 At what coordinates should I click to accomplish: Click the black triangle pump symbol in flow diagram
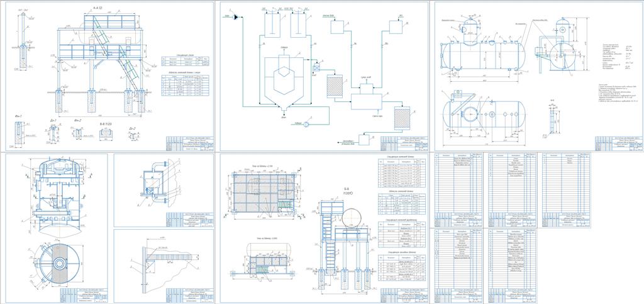[236, 17]
